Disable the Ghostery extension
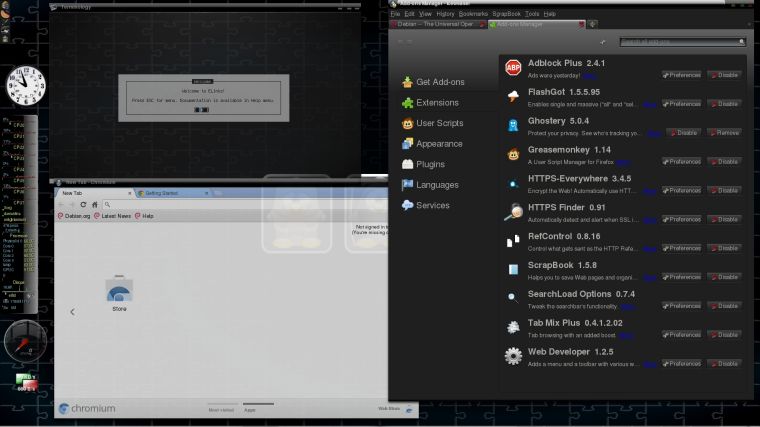Image resolution: width=760 pixels, height=427 pixels. click(683, 133)
